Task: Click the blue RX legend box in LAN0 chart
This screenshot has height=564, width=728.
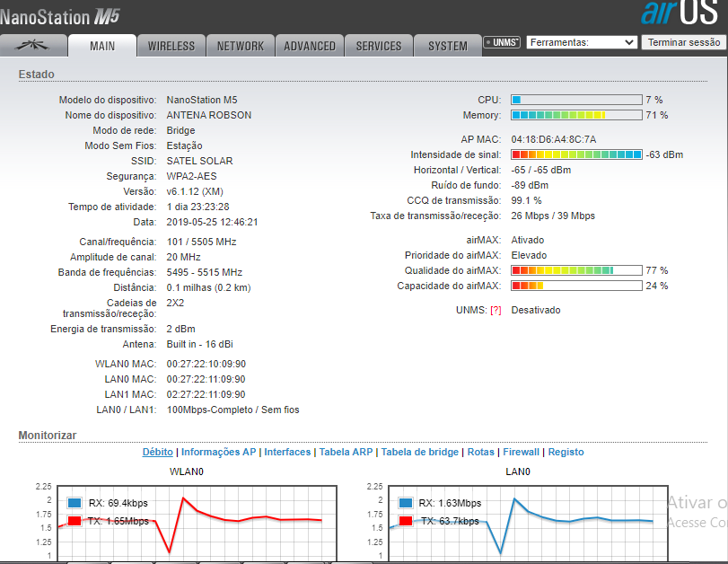Action: 406,503
